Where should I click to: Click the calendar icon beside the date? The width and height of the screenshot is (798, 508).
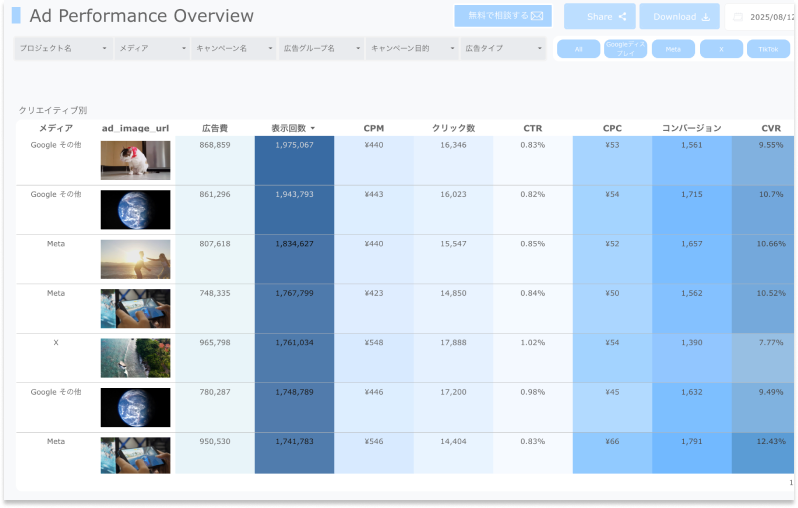738,17
